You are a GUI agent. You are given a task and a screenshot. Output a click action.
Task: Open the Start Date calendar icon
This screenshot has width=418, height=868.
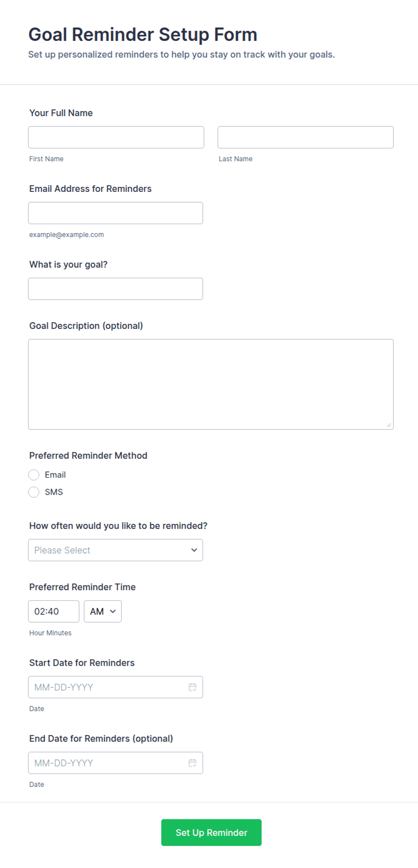192,687
